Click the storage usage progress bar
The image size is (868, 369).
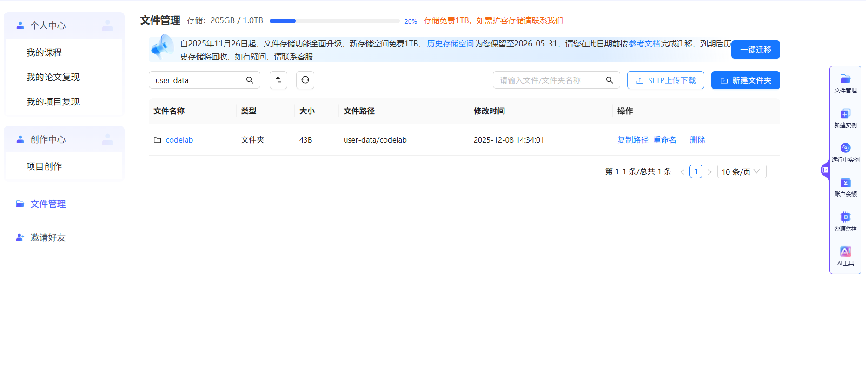[334, 21]
